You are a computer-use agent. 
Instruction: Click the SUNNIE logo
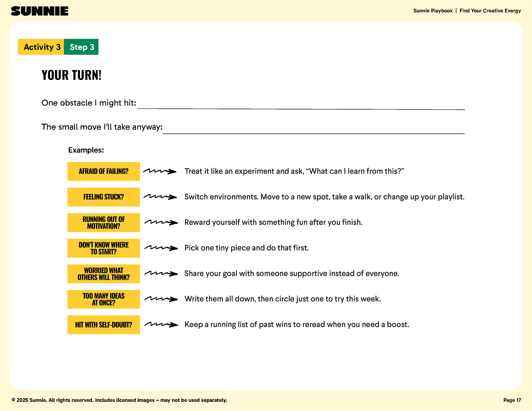tap(39, 11)
